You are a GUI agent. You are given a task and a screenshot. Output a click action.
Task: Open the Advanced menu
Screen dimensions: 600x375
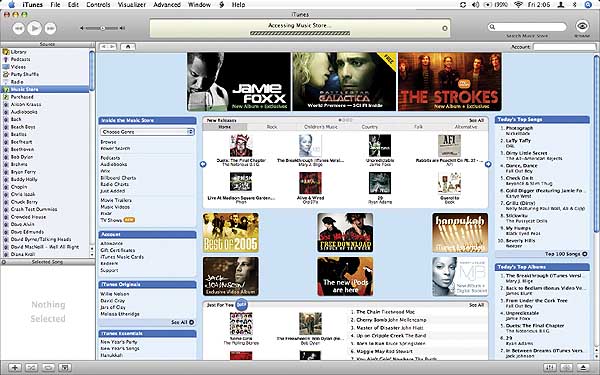tap(166, 5)
